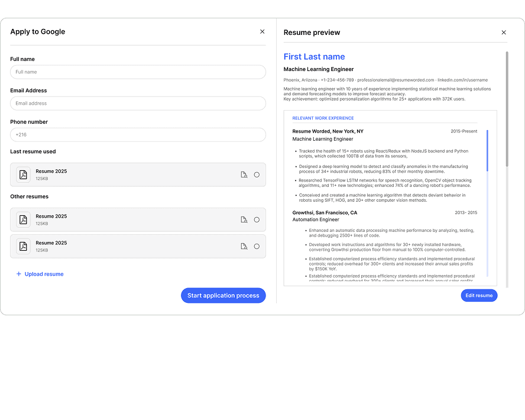The image size is (525, 420).
Task: Click PDF icon of second resume under Other resumes
Action: [23, 247]
